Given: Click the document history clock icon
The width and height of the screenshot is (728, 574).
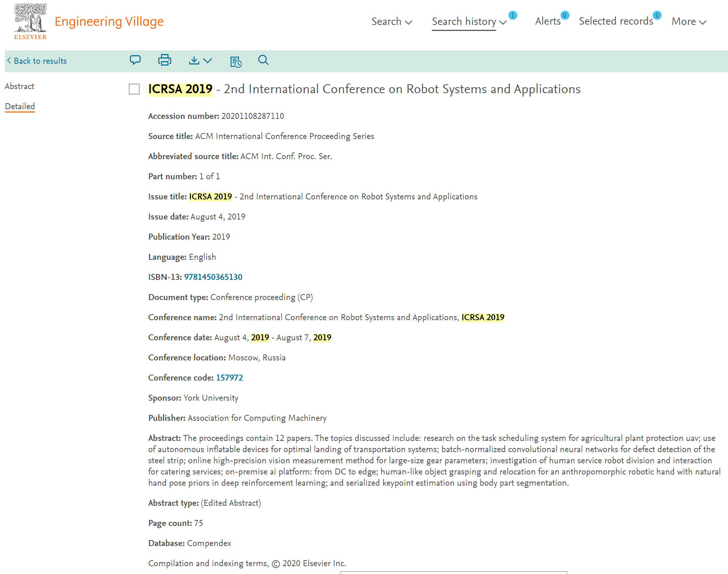Looking at the screenshot, I should click(x=236, y=61).
